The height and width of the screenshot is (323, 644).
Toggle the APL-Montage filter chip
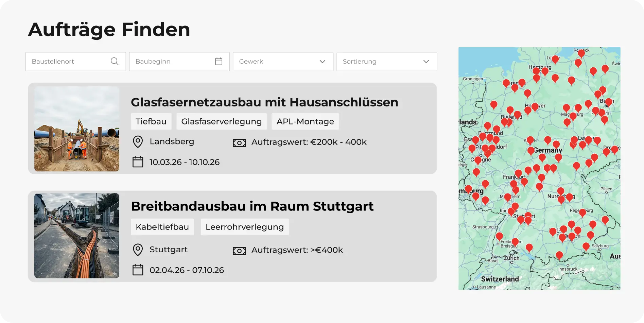click(x=305, y=121)
